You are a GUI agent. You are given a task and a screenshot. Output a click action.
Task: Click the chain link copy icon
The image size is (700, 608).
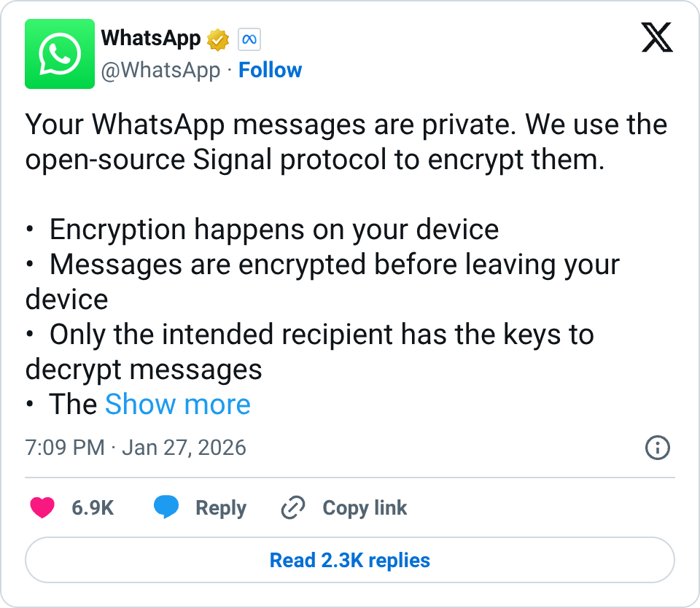click(x=292, y=507)
